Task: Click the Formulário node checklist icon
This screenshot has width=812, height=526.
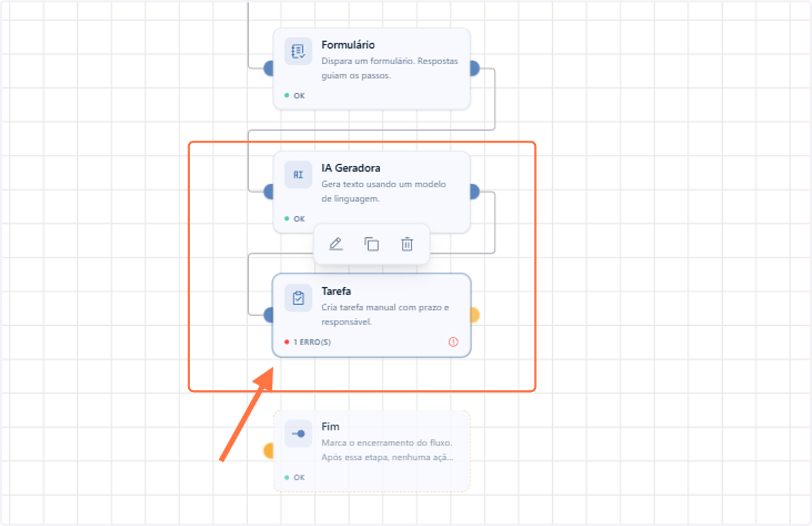Action: pyautogui.click(x=298, y=51)
